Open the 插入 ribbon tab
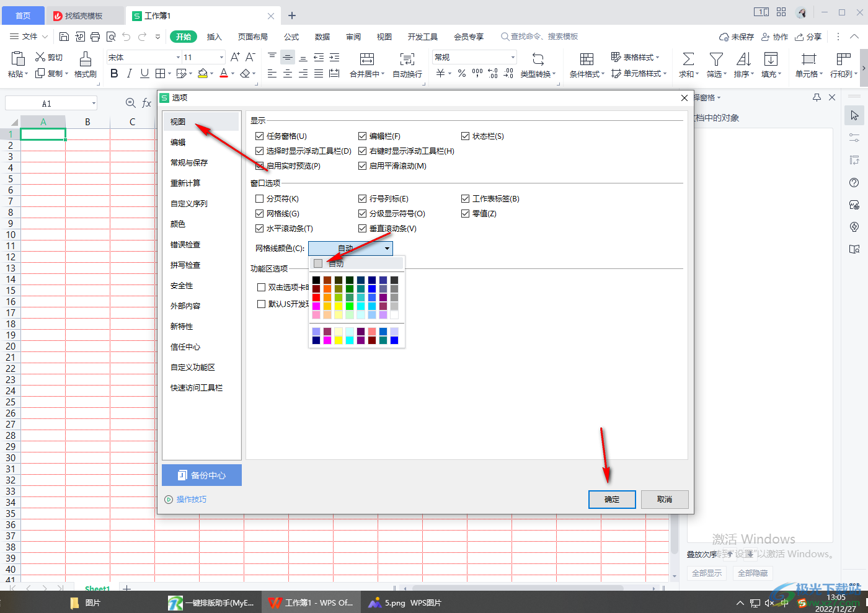The height and width of the screenshot is (613, 868). (x=214, y=37)
